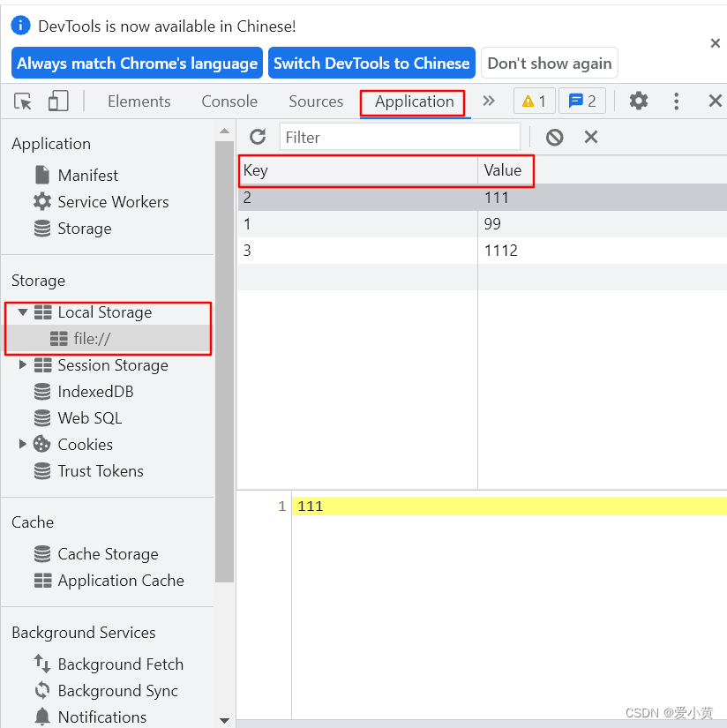The width and height of the screenshot is (727, 728).
Task: Click the Don't show again button
Action: 549,63
